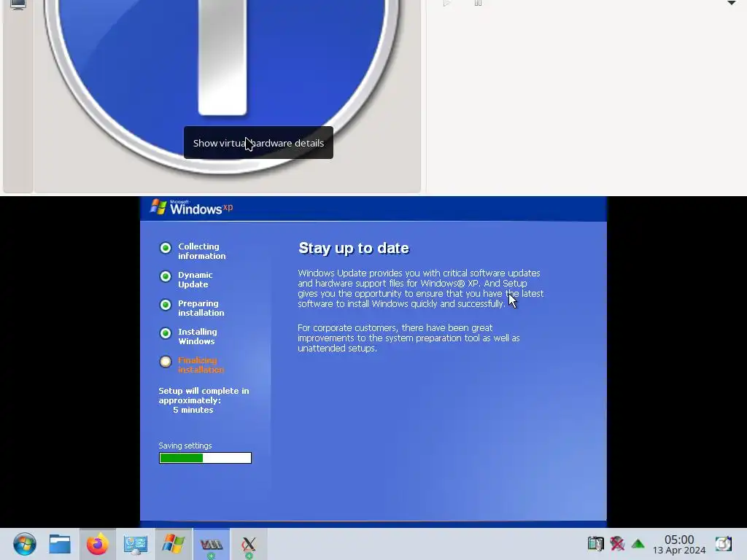Open the clock showing 05:00 13 Apr 2024
747x560 pixels.
679,544
